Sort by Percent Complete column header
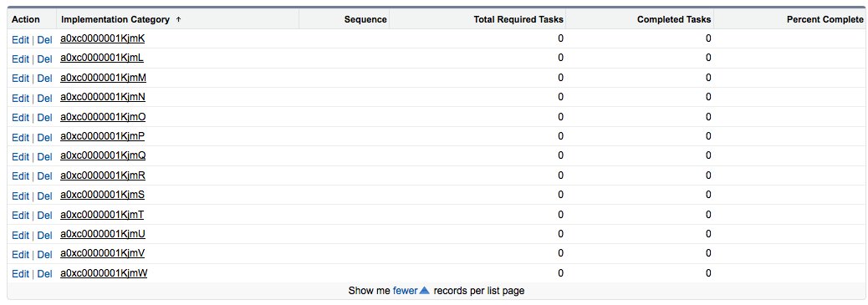 pos(825,19)
